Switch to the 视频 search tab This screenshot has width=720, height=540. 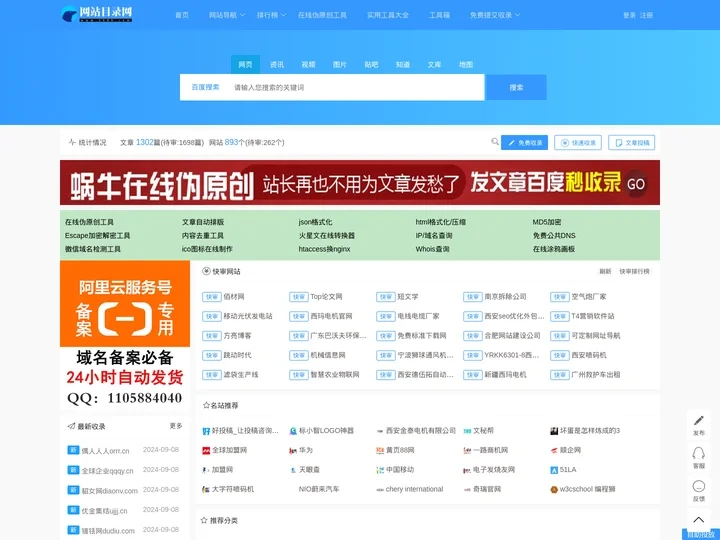pos(308,64)
